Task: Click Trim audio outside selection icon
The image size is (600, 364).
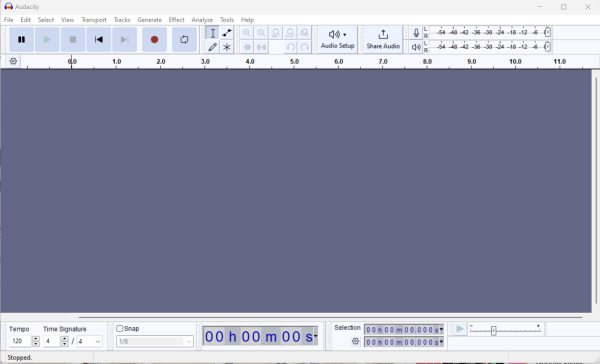Action: tap(247, 47)
